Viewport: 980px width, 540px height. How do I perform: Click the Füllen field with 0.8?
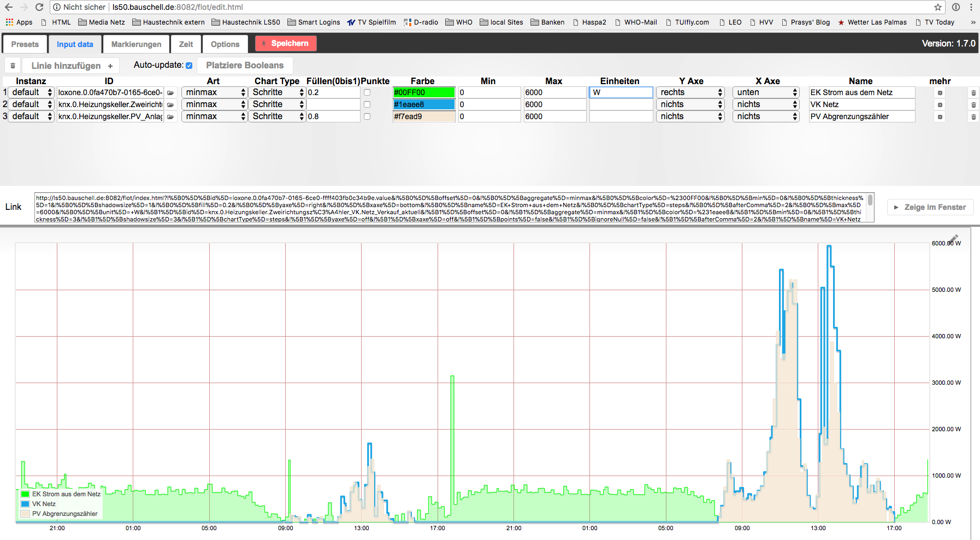tap(333, 116)
